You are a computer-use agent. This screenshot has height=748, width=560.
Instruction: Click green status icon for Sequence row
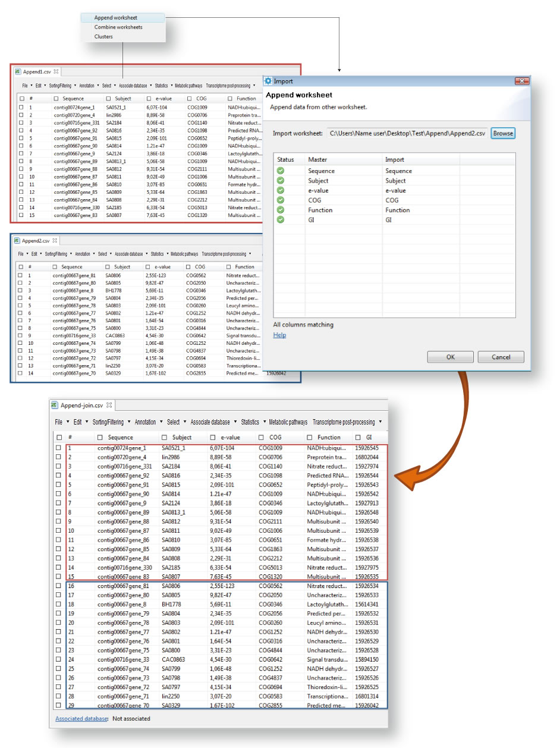(281, 171)
